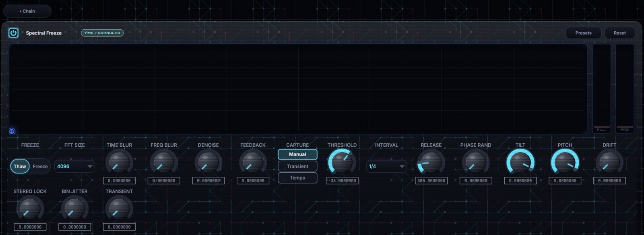Click the Spectral Freeze title text
Image resolution: width=644 pixels, height=235 pixels.
pyautogui.click(x=44, y=33)
